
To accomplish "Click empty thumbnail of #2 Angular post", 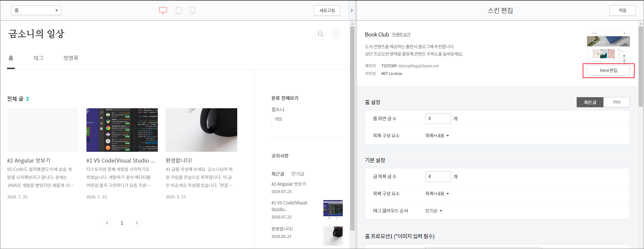I will pyautogui.click(x=43, y=130).
